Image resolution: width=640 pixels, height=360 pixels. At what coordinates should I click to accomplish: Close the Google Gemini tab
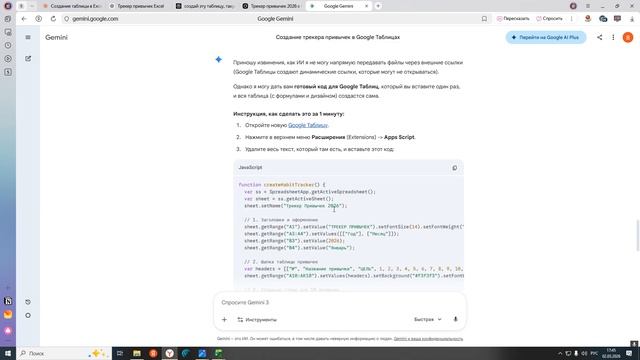pos(366,6)
